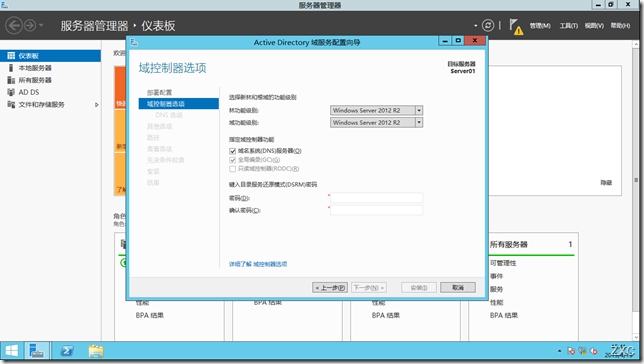Click the 确认密码 input field
This screenshot has height=364, width=644.
pos(376,210)
